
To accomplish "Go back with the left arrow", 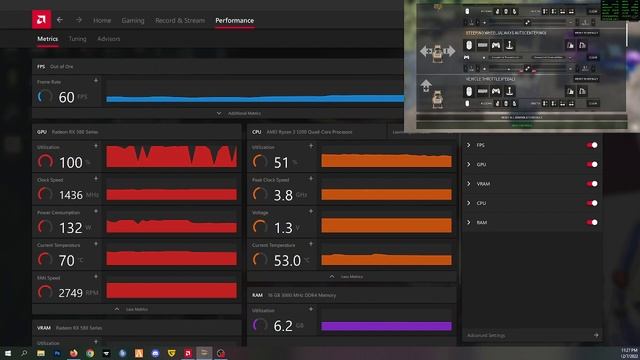I will pyautogui.click(x=60, y=20).
